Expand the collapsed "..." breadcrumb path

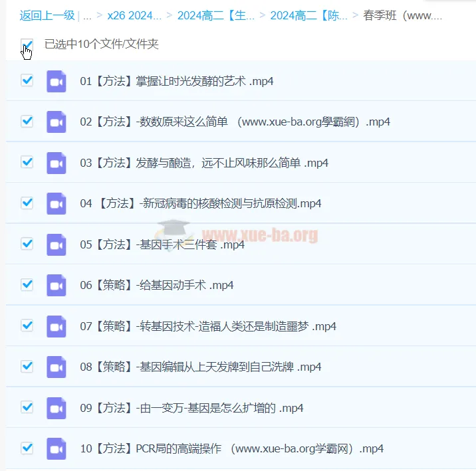pyautogui.click(x=88, y=15)
